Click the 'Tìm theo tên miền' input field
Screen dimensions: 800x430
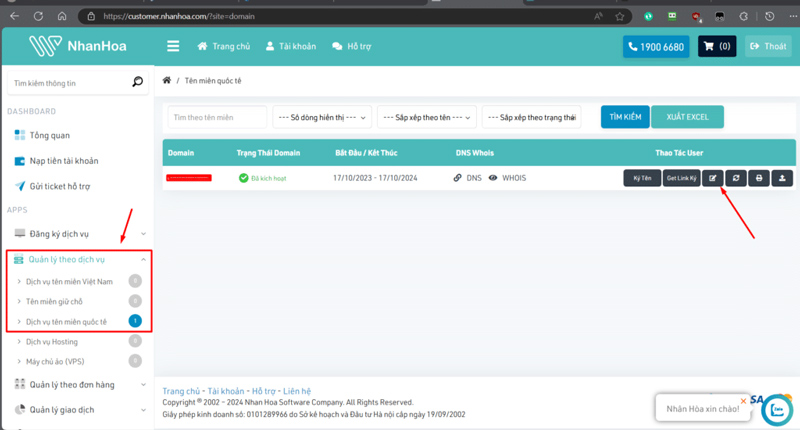[217, 117]
